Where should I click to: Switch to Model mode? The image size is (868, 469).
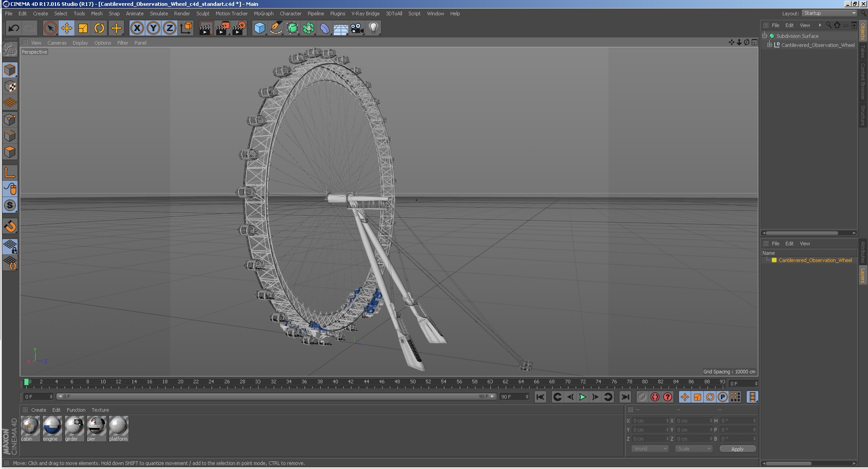point(10,70)
